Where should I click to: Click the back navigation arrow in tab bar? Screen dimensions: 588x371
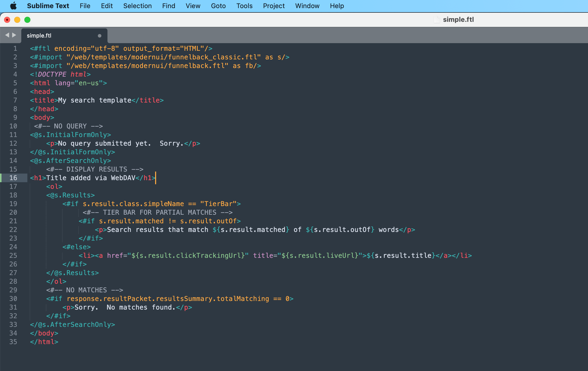click(x=7, y=35)
